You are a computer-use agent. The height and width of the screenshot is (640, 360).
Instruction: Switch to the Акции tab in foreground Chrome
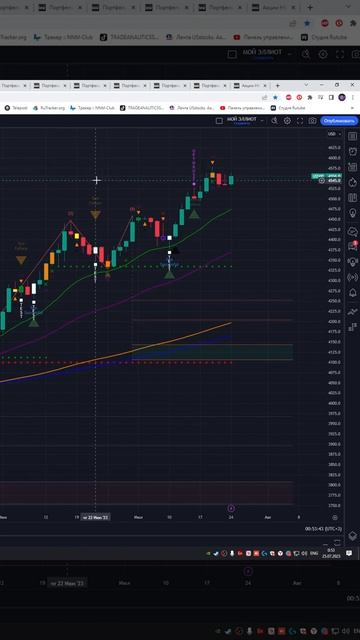pos(250,85)
